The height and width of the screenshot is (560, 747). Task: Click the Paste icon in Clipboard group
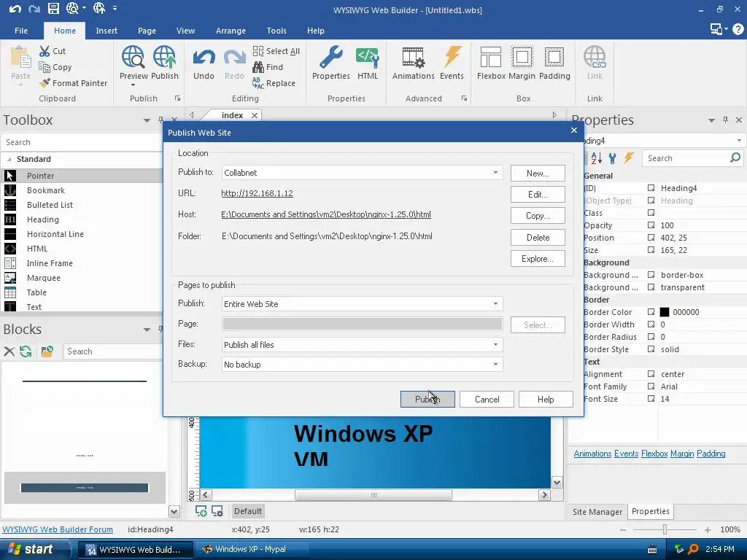pyautogui.click(x=20, y=58)
